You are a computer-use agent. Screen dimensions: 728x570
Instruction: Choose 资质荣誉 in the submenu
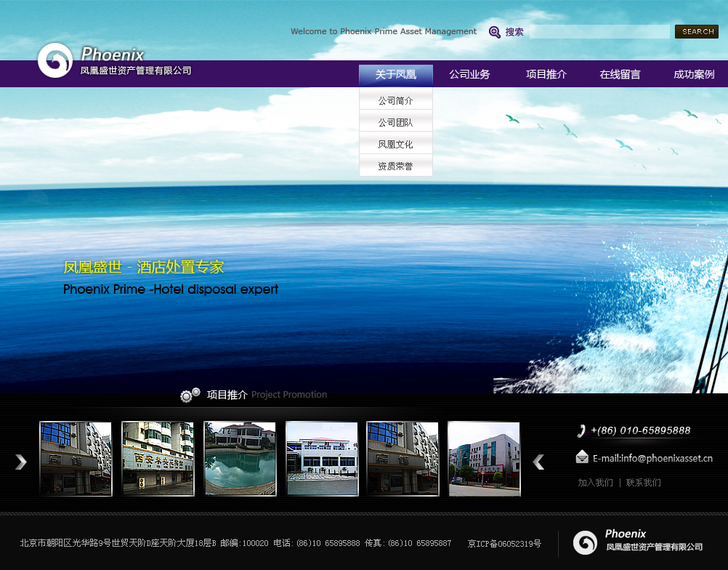tap(395, 166)
